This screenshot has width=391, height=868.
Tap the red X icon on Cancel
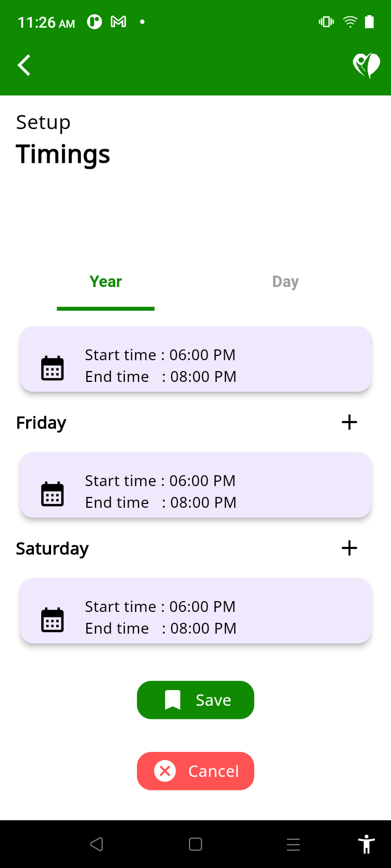coord(165,771)
